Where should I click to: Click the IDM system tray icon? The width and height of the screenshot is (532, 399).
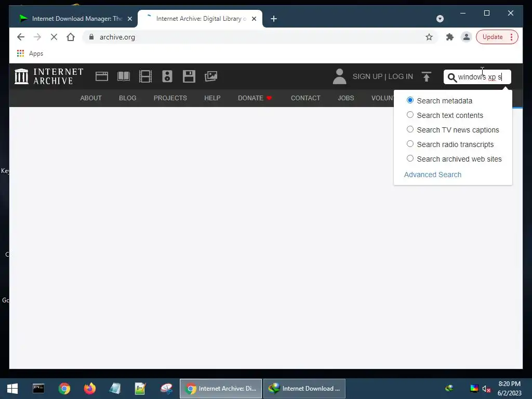(x=449, y=388)
